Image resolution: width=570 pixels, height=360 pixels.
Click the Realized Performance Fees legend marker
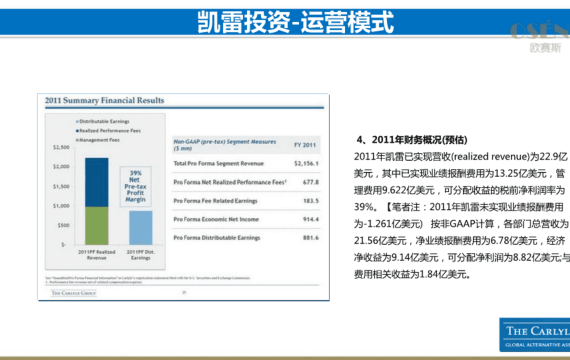77,131
